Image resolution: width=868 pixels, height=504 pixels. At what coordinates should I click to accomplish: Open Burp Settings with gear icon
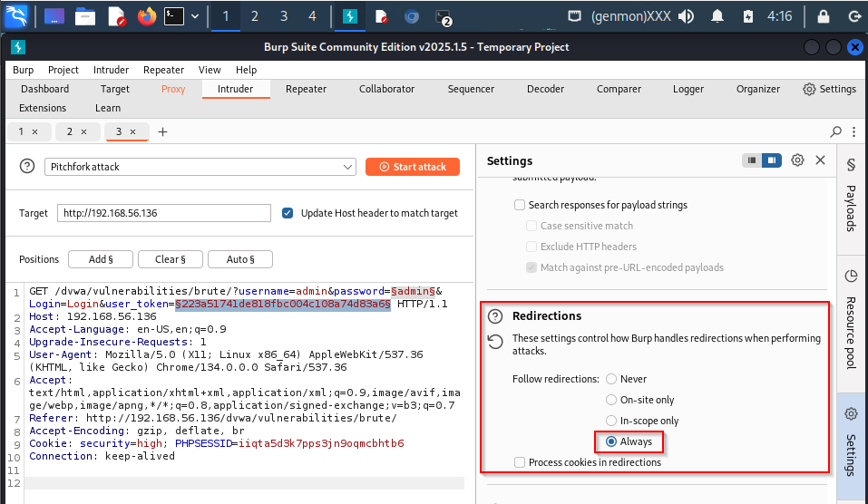(x=829, y=89)
